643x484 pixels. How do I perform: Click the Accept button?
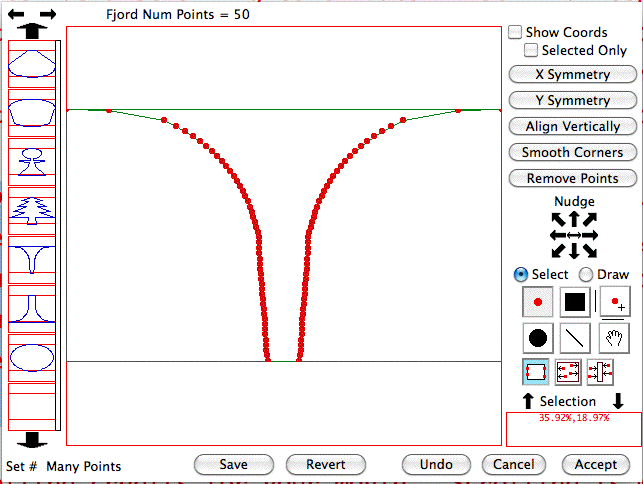pos(596,464)
